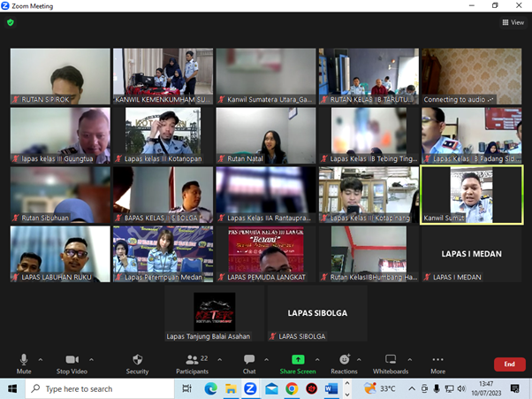Image resolution: width=532 pixels, height=399 pixels.
Task: Open the Chat panel
Action: [x=249, y=360]
